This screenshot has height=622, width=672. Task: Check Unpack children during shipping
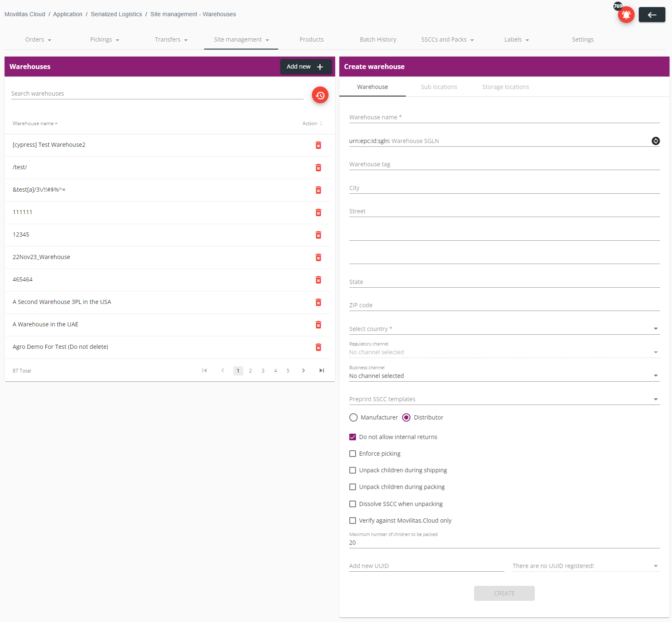pyautogui.click(x=353, y=470)
